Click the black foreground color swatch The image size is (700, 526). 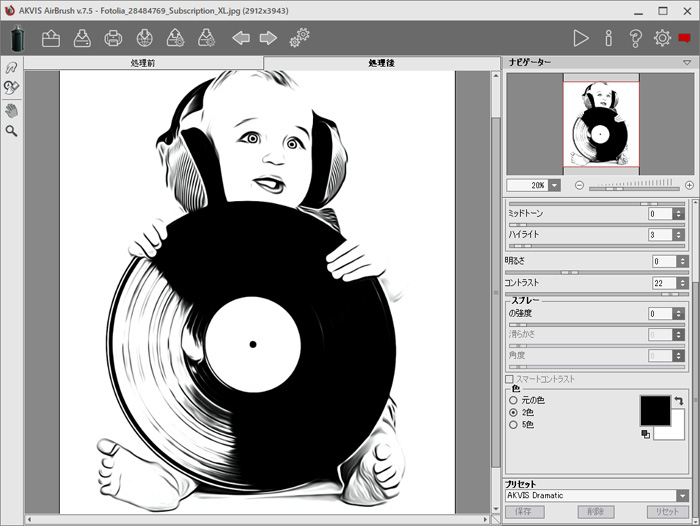coord(655,409)
